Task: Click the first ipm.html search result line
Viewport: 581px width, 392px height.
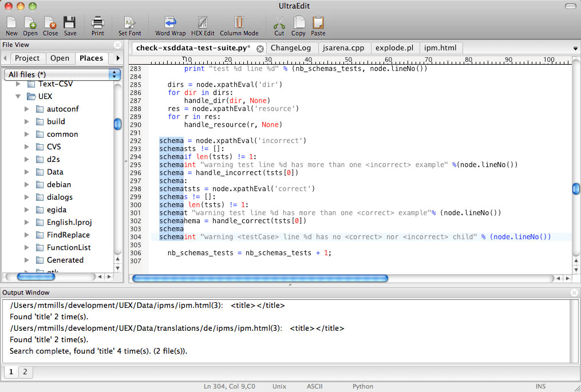Action: point(147,306)
